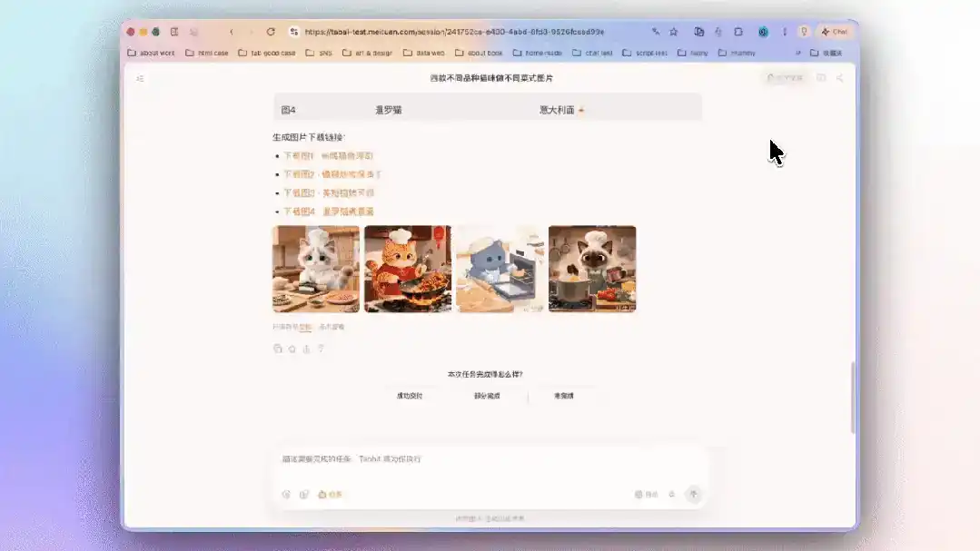The width and height of the screenshot is (980, 551).
Task: Reload the page with the refresh icon
Action: tap(271, 32)
